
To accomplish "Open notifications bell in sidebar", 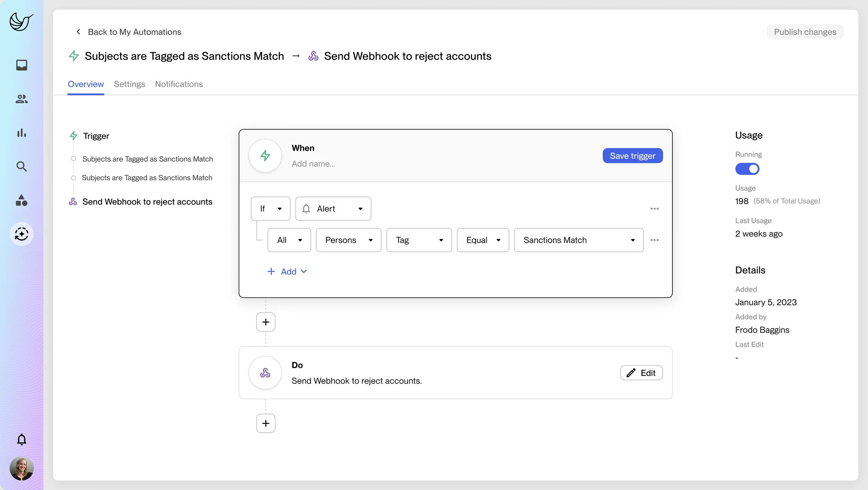I will [21, 439].
